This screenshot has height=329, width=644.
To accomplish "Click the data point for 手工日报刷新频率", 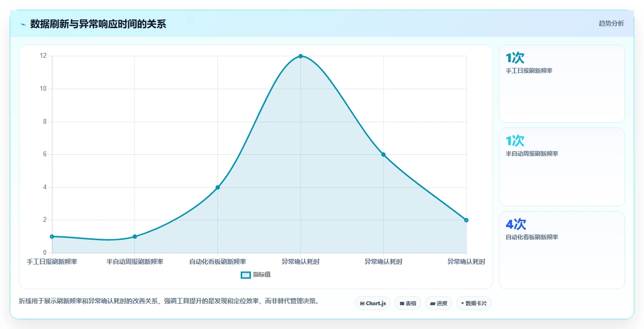I will coord(52,236).
